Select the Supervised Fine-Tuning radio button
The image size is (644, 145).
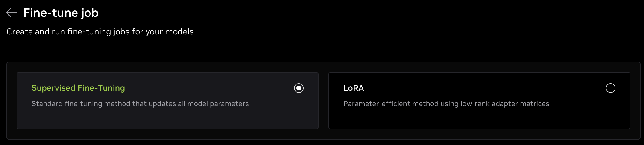click(299, 88)
